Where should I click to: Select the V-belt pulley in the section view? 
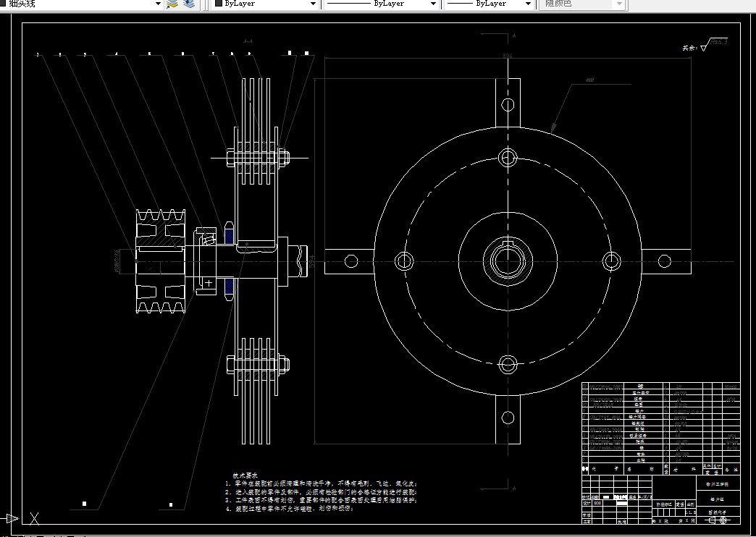pos(161,261)
